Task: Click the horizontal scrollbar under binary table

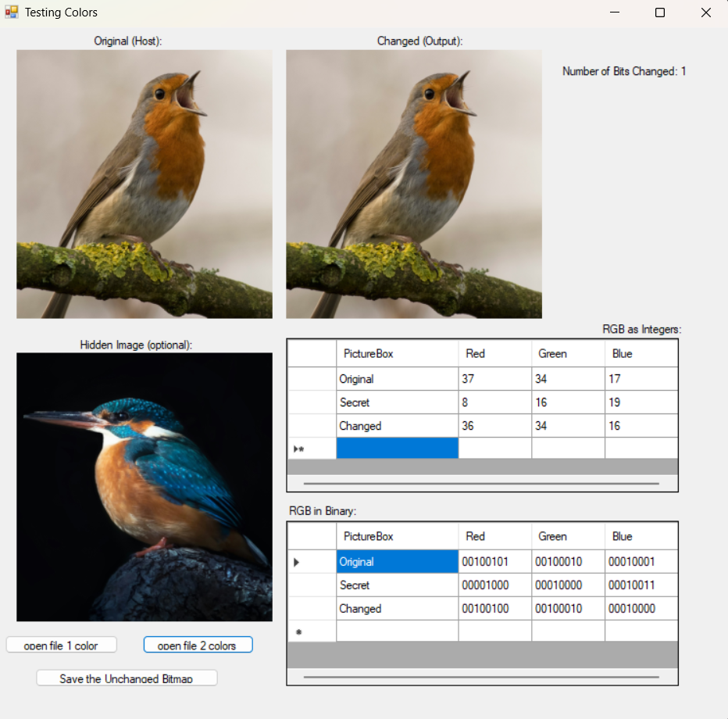Action: 481,677
